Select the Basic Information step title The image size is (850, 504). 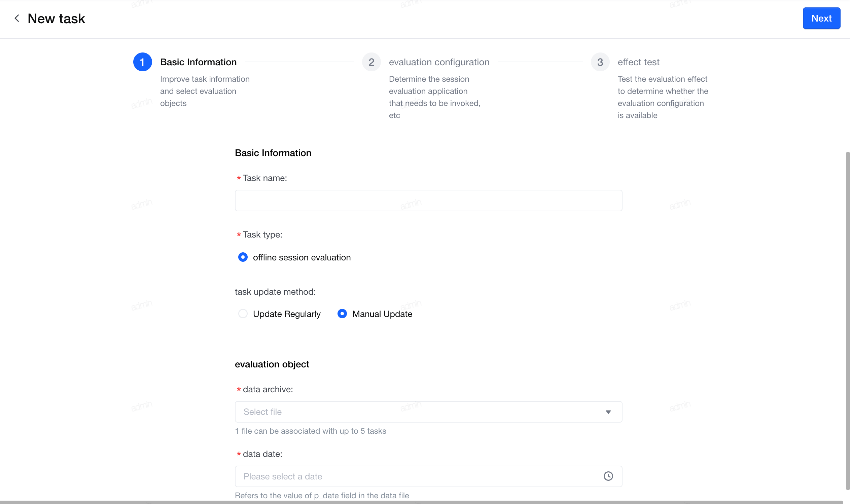[198, 62]
